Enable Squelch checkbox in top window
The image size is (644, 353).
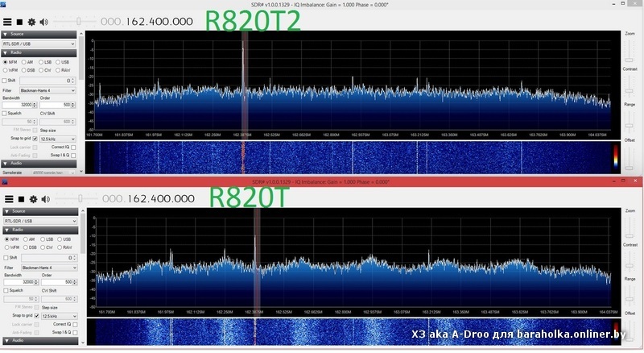pos(5,113)
